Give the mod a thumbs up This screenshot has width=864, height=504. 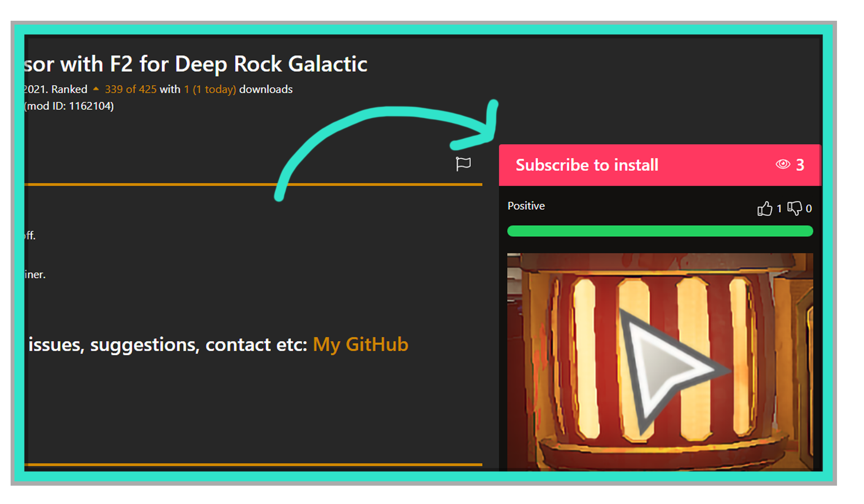coord(765,208)
